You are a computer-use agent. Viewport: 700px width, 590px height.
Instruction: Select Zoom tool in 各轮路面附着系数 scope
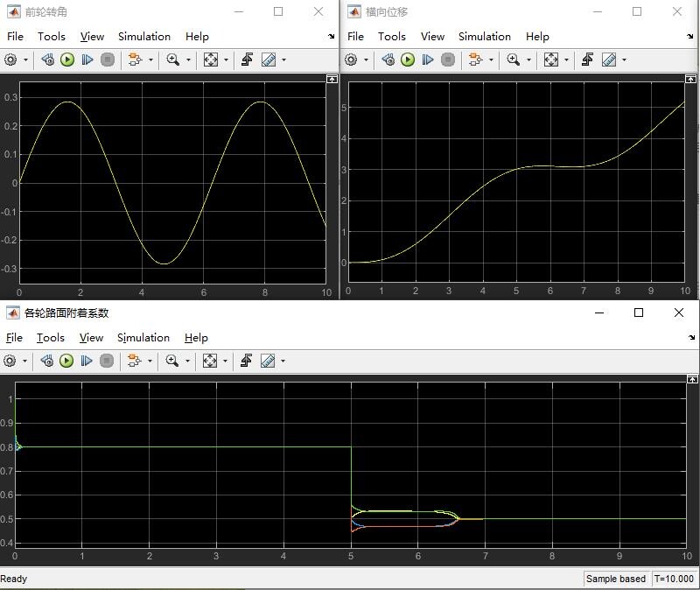(171, 361)
